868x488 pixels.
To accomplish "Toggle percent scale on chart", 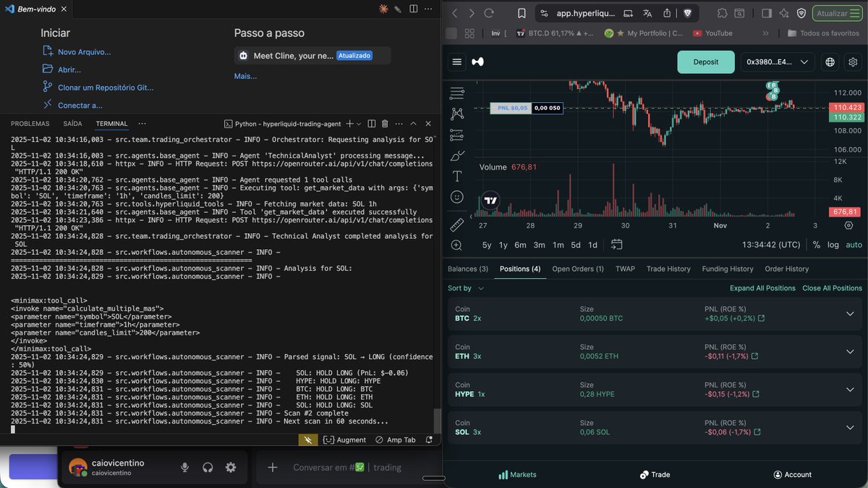I will point(817,245).
